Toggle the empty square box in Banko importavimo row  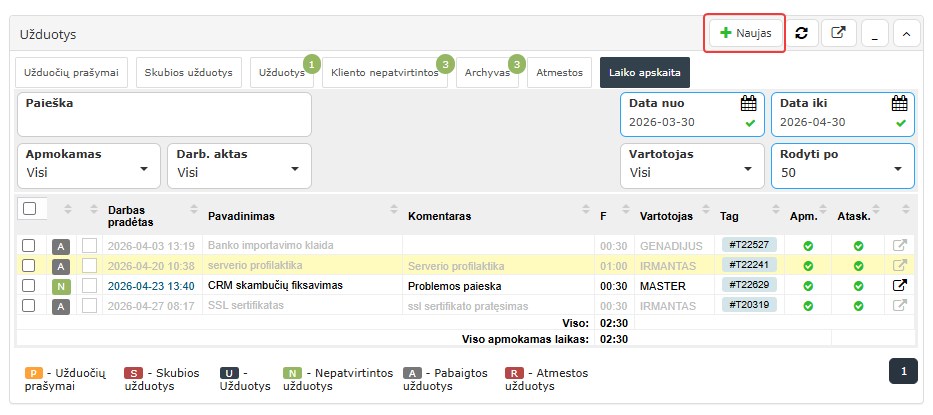tap(89, 245)
